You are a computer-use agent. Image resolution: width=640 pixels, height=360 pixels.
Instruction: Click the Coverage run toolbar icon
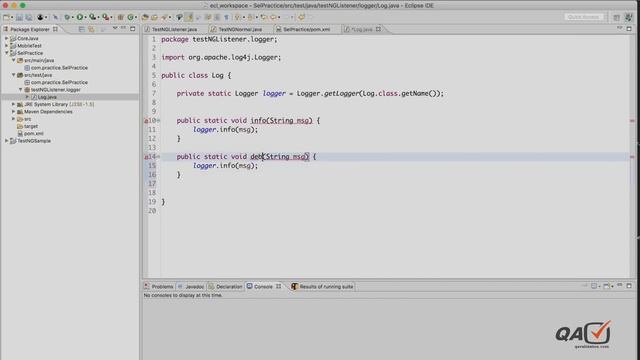[x=93, y=17]
